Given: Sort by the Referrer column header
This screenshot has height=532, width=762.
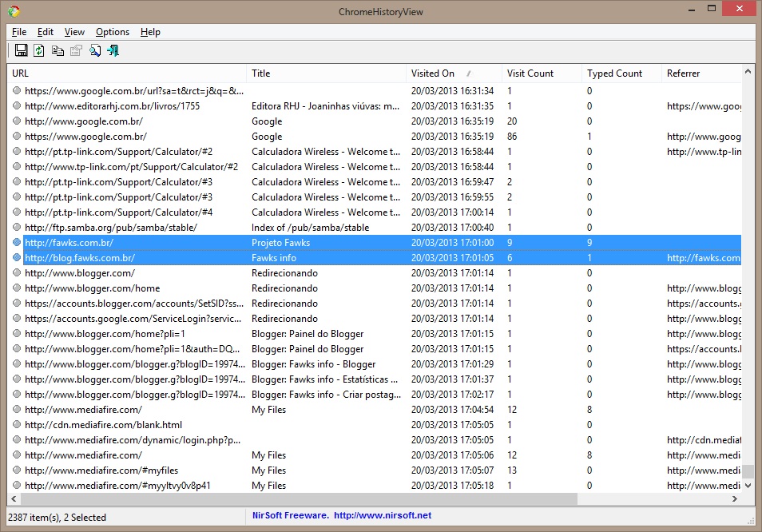Looking at the screenshot, I should (x=701, y=73).
